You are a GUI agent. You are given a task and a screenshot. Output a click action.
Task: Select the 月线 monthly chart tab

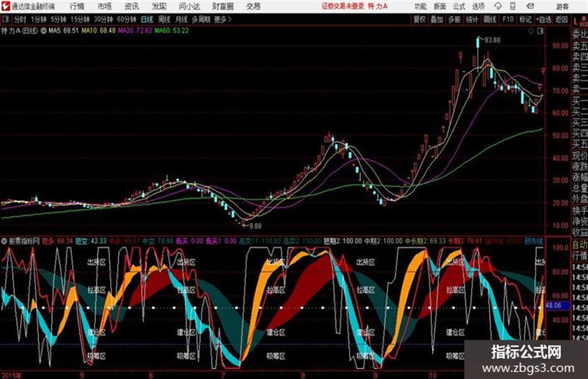(x=182, y=19)
